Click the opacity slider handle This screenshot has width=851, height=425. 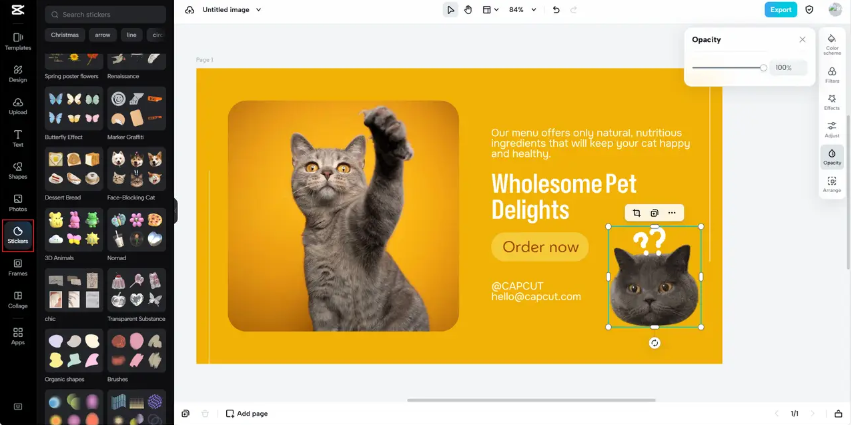763,68
